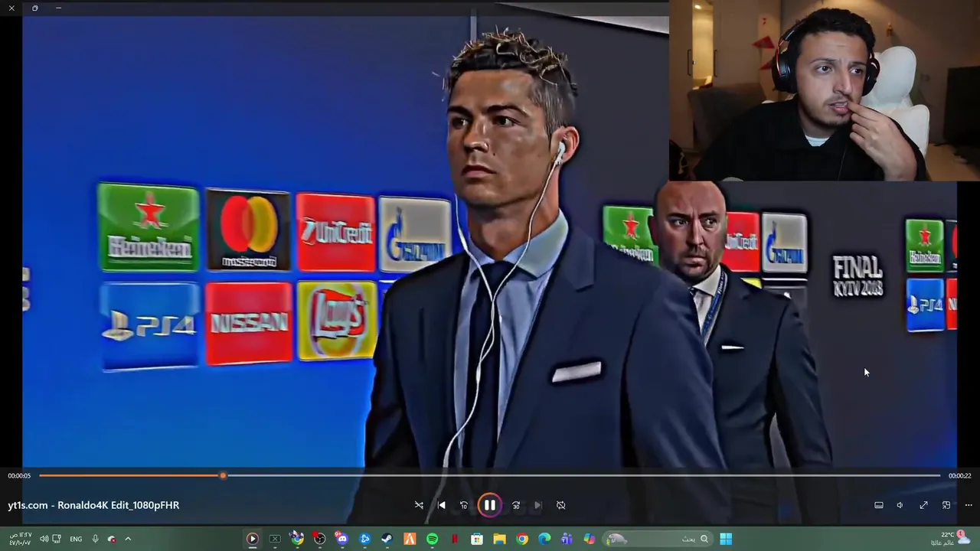Image resolution: width=980 pixels, height=551 pixels.
Task: Open Copilot from the taskbar
Action: pos(589,539)
